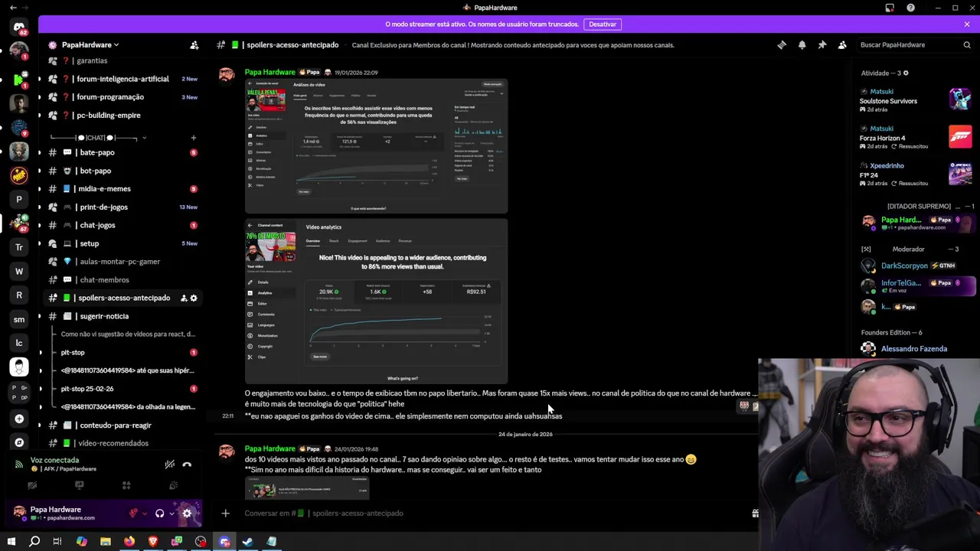This screenshot has width=980, height=551.
Task: Launch Firefox from taskbar
Action: [x=129, y=542]
